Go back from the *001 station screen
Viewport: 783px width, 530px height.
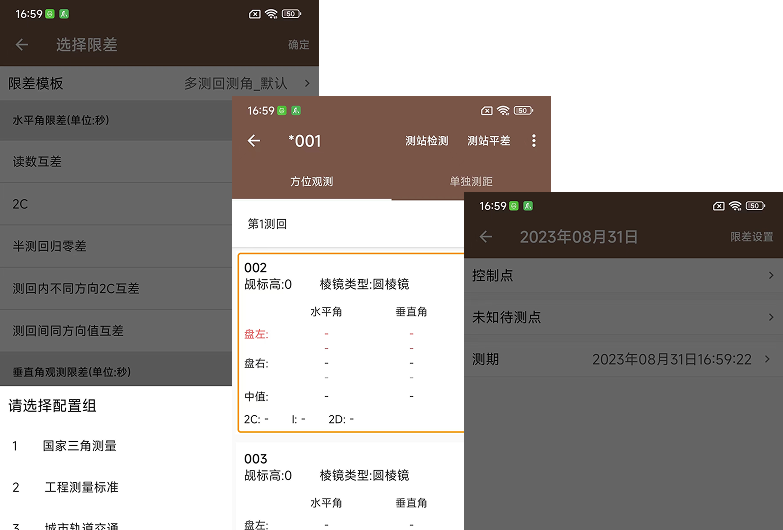[254, 141]
